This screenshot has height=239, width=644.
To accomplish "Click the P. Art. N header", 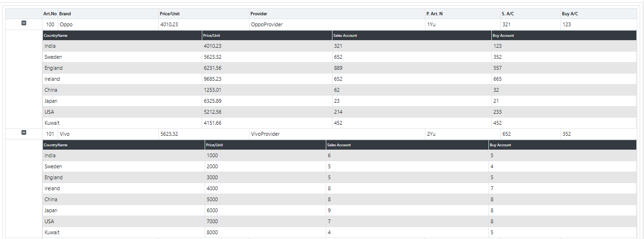I will click(434, 14).
